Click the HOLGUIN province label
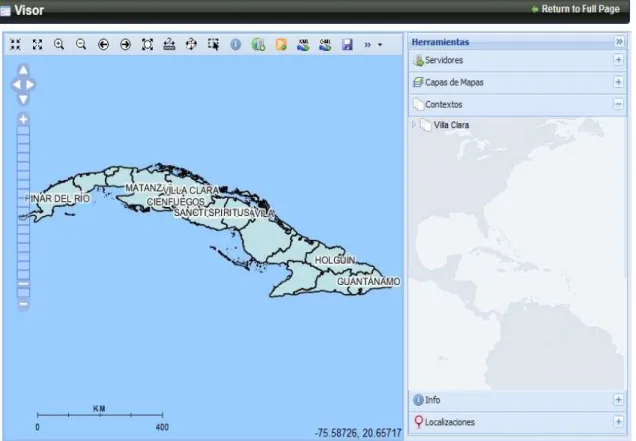Image resolution: width=636 pixels, height=441 pixels. (335, 260)
